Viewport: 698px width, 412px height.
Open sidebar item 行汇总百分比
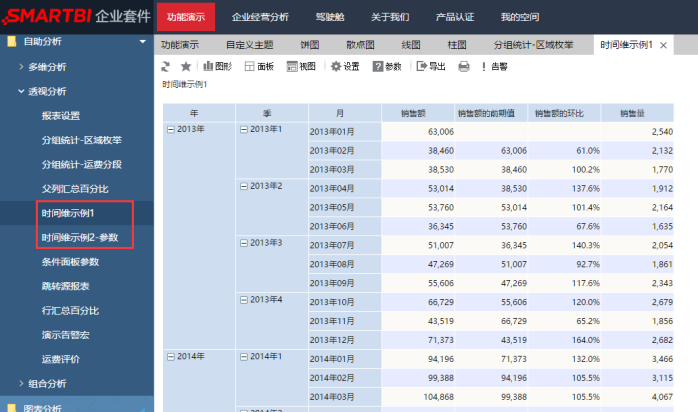coord(70,311)
